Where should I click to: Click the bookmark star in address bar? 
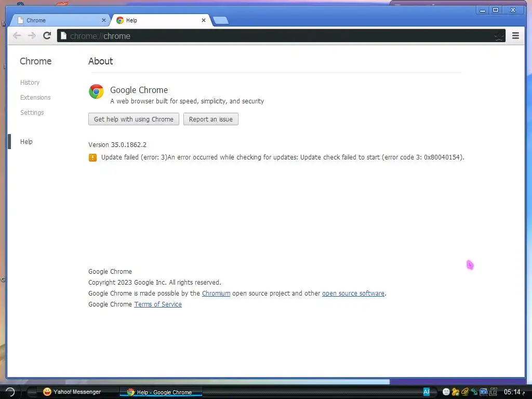click(498, 36)
